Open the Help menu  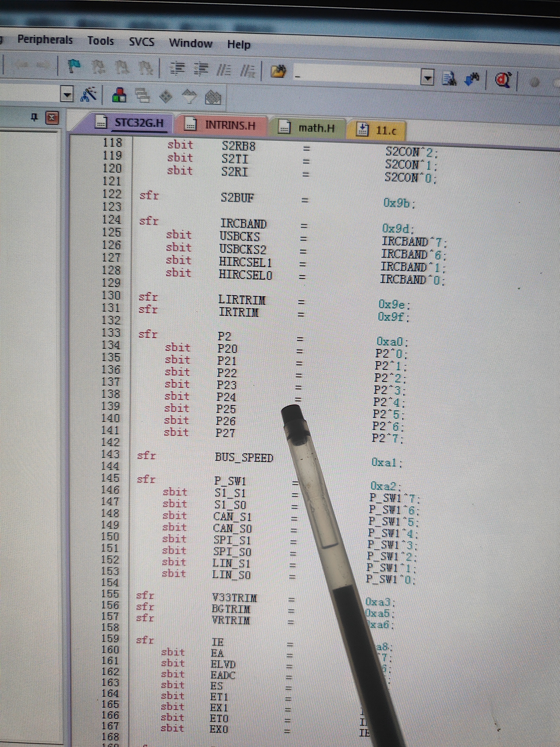[239, 44]
